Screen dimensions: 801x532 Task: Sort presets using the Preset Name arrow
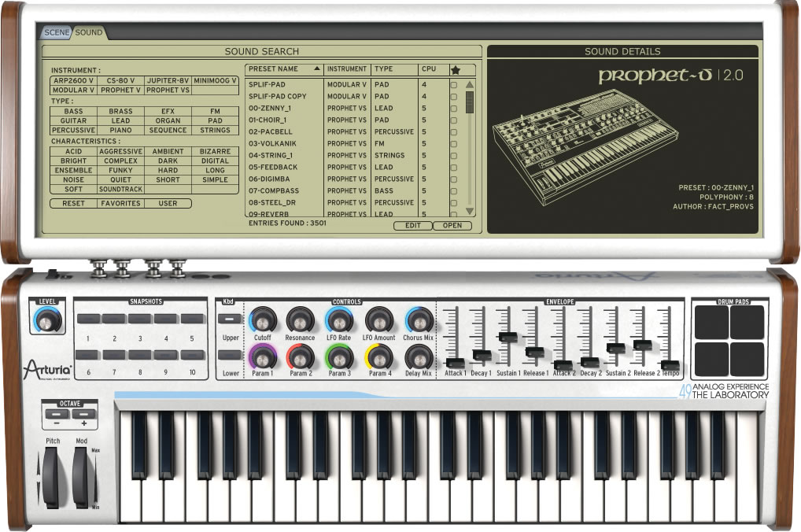click(317, 68)
